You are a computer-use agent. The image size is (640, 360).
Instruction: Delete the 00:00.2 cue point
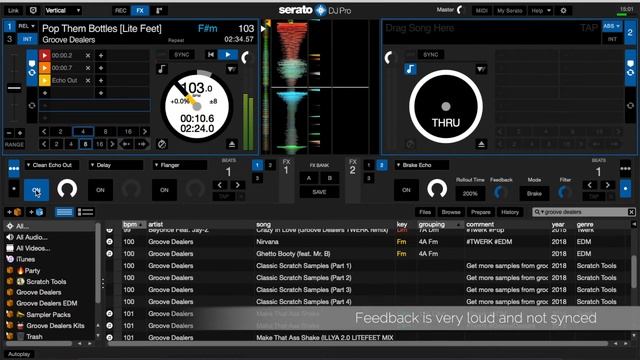(x=88, y=55)
